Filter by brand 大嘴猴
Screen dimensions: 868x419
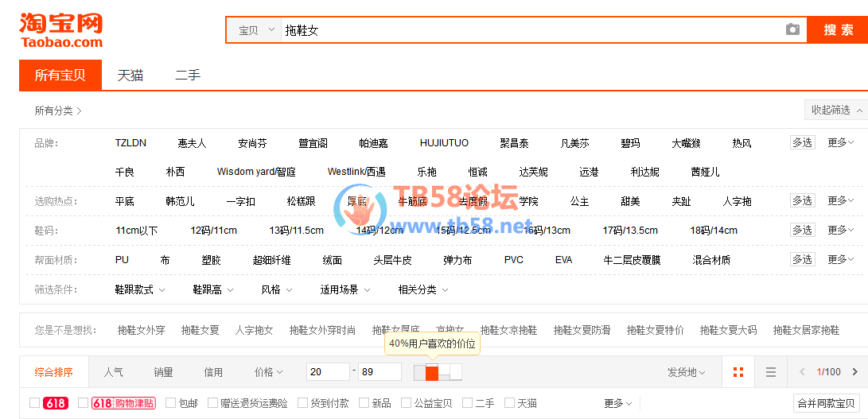(687, 143)
